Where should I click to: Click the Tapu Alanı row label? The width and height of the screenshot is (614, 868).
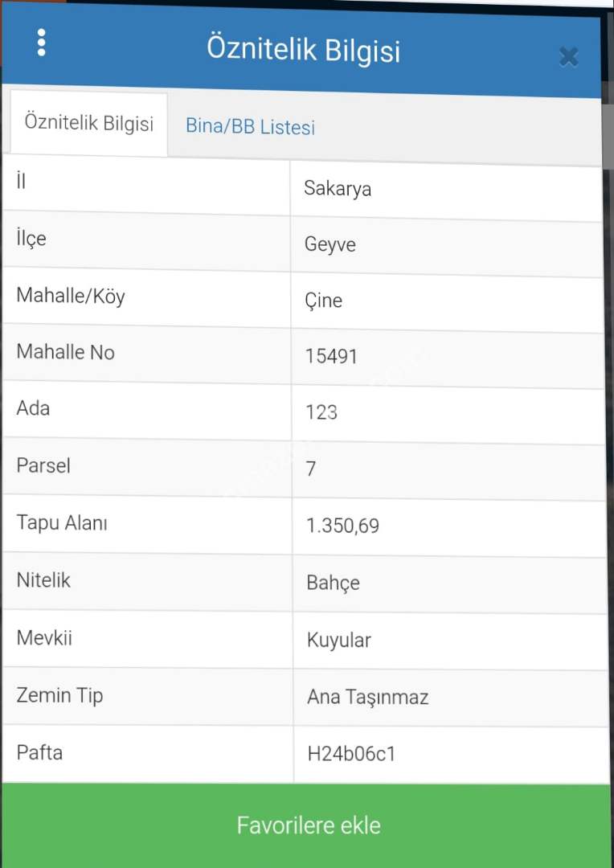(62, 522)
